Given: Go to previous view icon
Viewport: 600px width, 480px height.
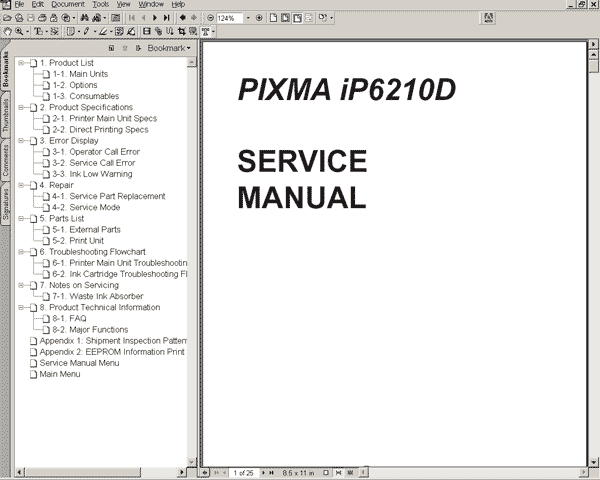Looking at the screenshot, I should coord(183,18).
